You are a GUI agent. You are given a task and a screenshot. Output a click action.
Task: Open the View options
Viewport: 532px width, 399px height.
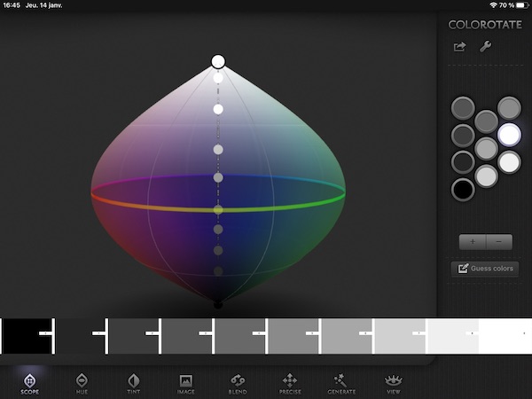click(394, 382)
